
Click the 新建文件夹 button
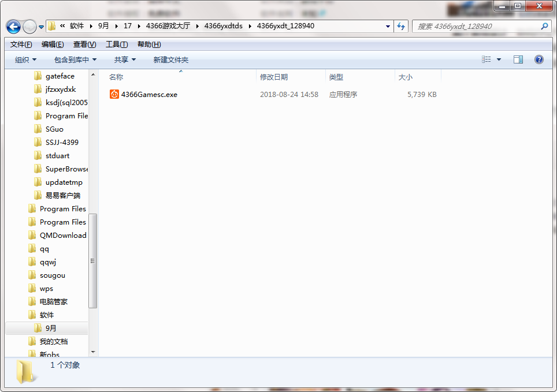pyautogui.click(x=171, y=59)
